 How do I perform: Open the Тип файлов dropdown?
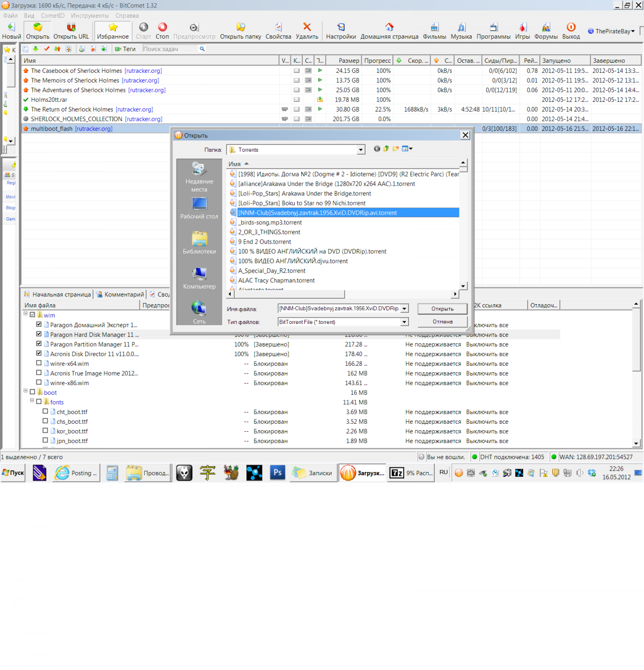405,322
